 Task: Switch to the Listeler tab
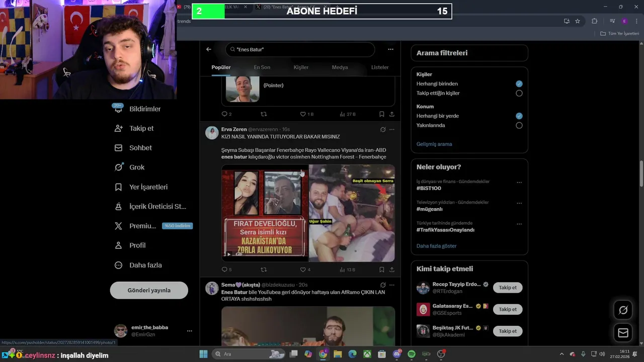pyautogui.click(x=380, y=67)
